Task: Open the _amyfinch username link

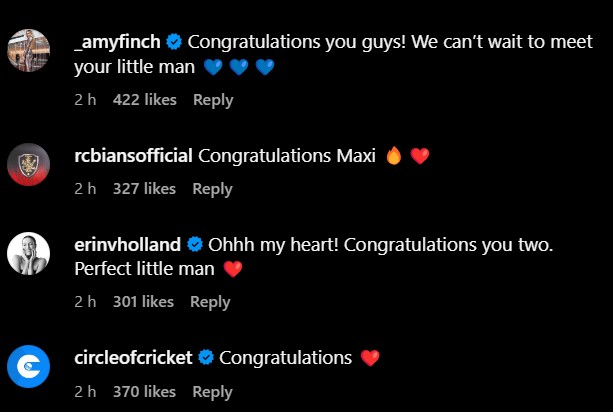Action: pos(119,43)
